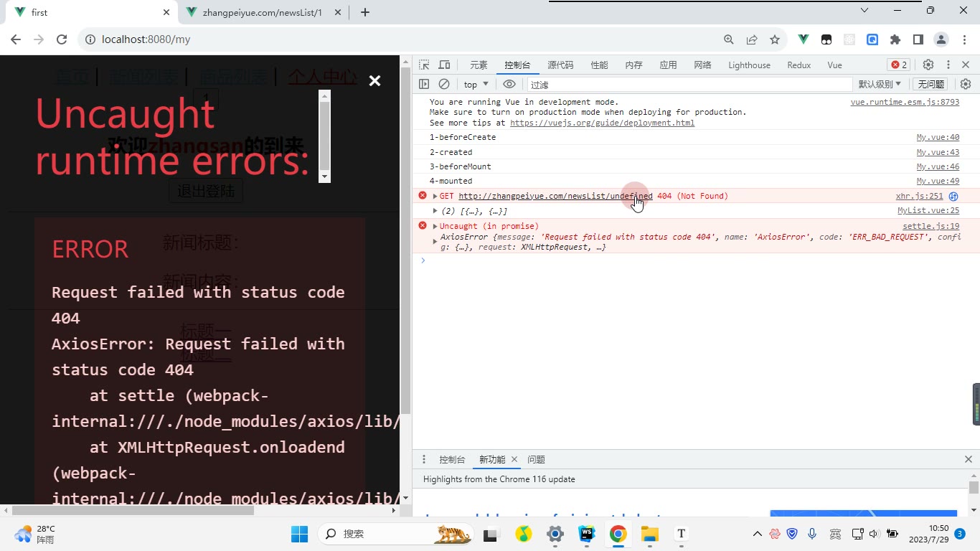Click the 无问题 issues button
The width and height of the screenshot is (980, 551).
coord(930,84)
